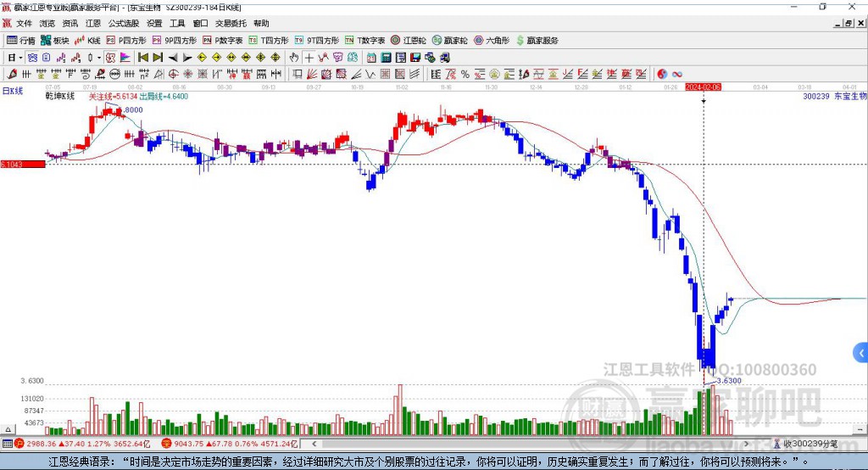The width and height of the screenshot is (868, 470).
Task: Open the P四方形 tool
Action: (x=126, y=41)
